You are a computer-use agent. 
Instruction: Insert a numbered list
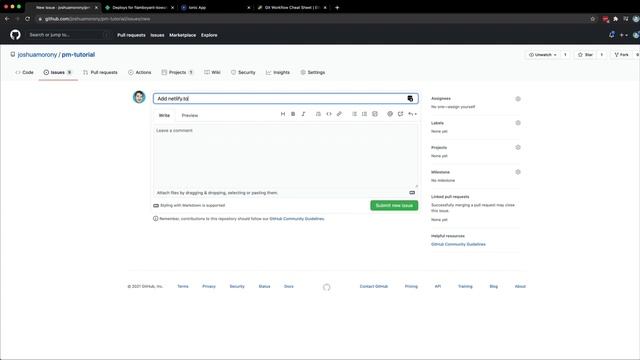pyautogui.click(x=364, y=114)
